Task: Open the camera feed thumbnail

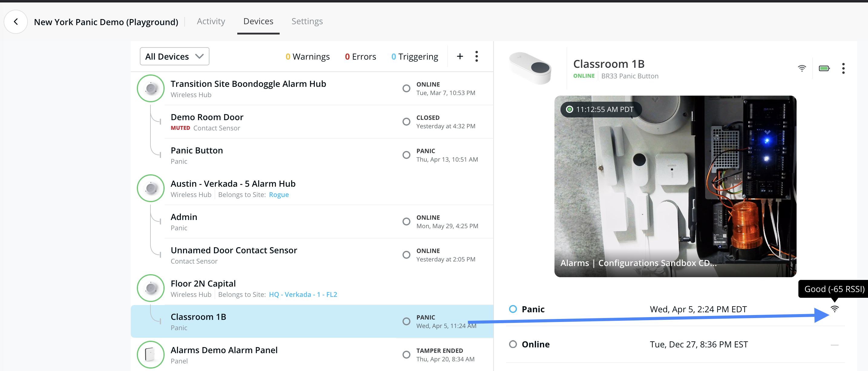Action: [675, 186]
